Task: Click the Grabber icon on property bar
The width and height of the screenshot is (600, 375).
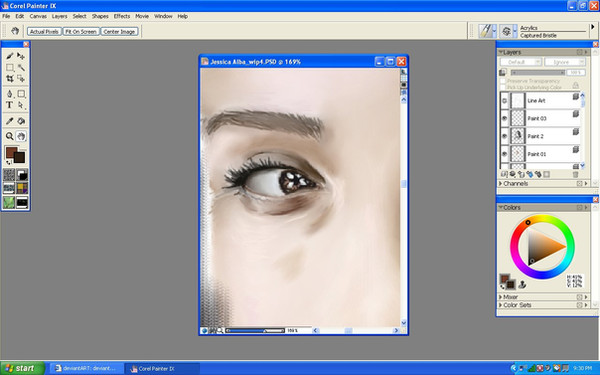Action: [x=15, y=31]
